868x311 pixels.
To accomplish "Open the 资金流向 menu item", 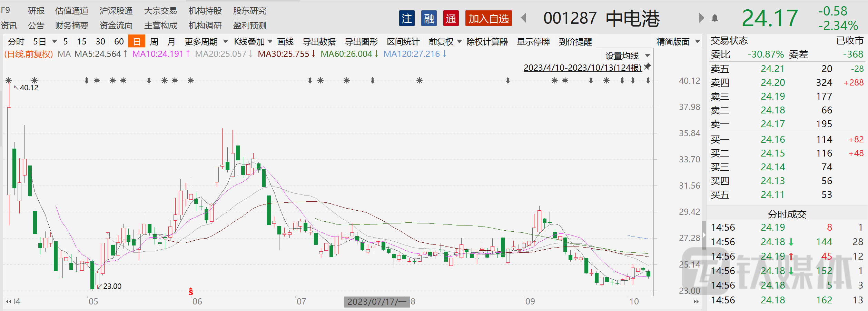I will (116, 26).
